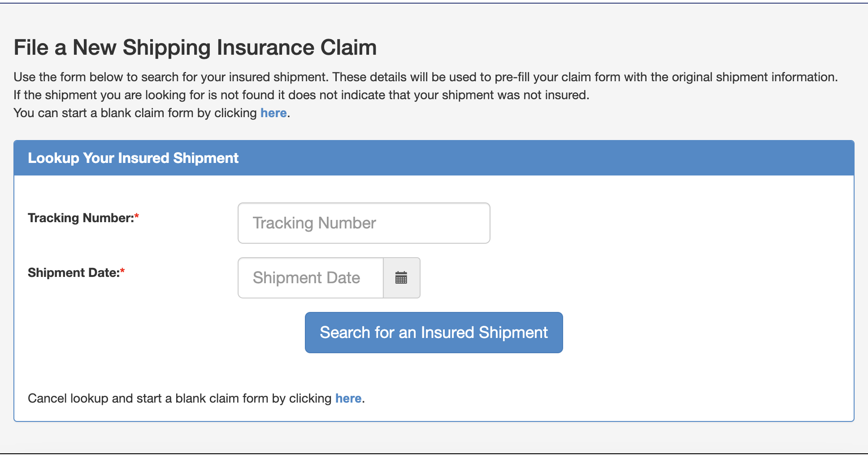Select the Lookup Your Insured Shipment header
Viewport: 868px width, 456px height.
click(133, 158)
